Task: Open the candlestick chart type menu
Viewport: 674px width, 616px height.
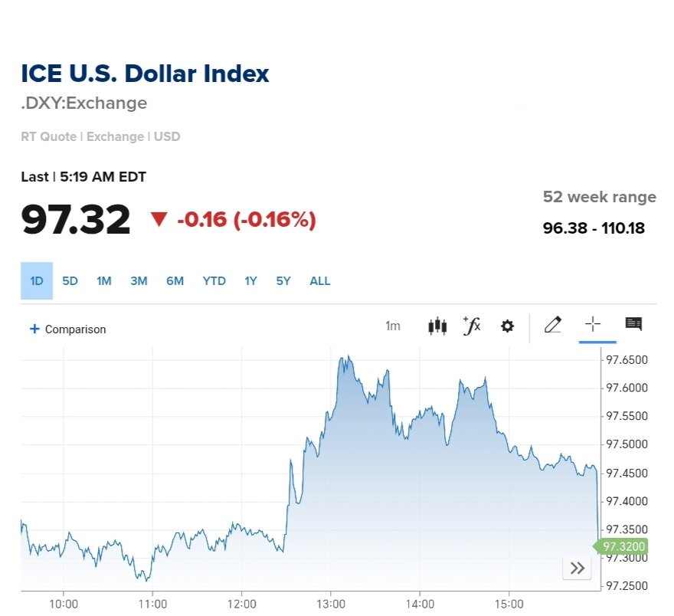Action: tap(437, 326)
